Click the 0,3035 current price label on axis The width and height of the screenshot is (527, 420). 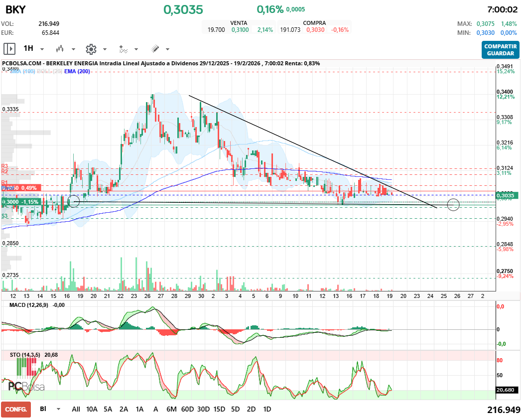[x=508, y=196]
